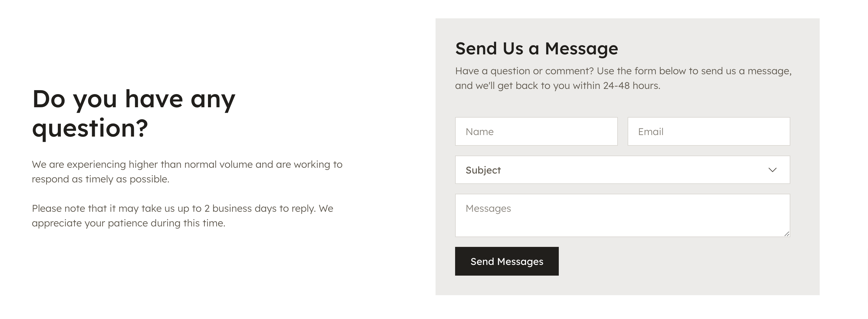Click the Name placeholder text
Image resolution: width=868 pixels, height=319 pixels.
click(x=480, y=132)
